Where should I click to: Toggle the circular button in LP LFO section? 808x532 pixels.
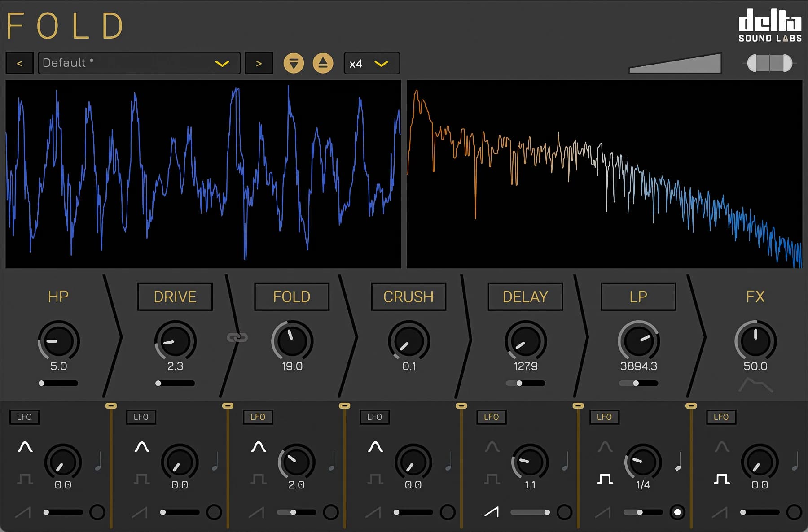point(677,512)
